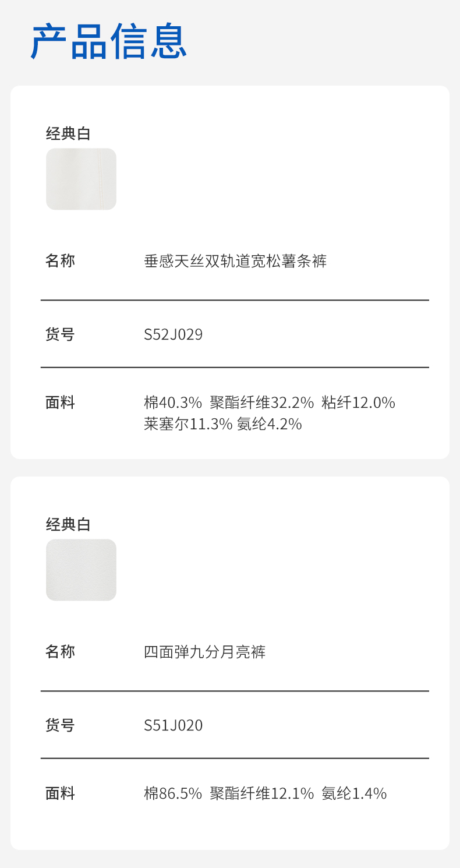
Task: Click the 经典白 label above the 薯条裤 swatch
Action: [68, 134]
